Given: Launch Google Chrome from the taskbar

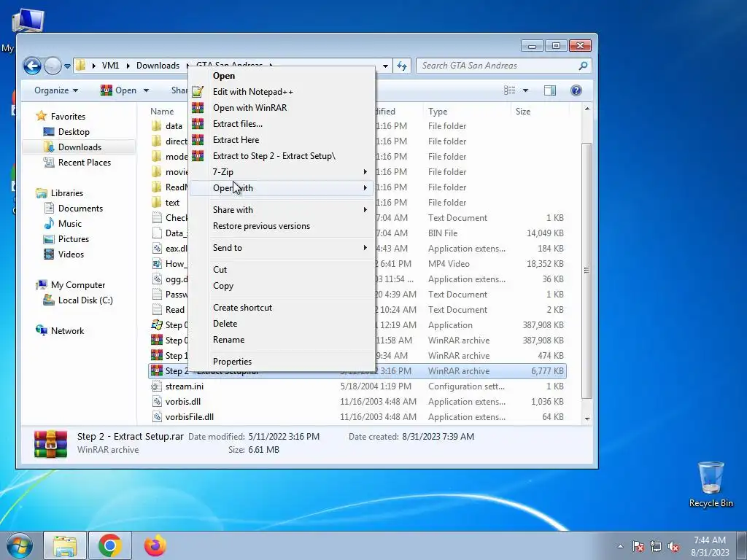Looking at the screenshot, I should pos(110,546).
